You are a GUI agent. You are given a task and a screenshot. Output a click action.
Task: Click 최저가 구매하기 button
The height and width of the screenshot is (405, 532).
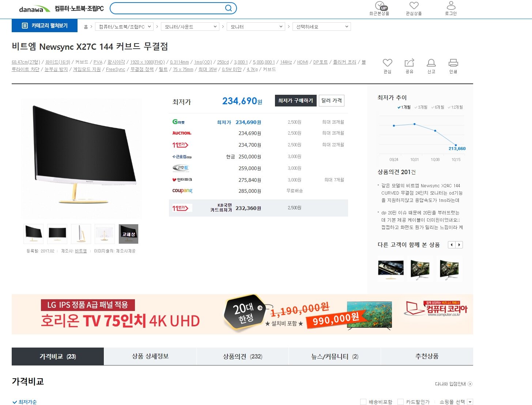point(295,101)
